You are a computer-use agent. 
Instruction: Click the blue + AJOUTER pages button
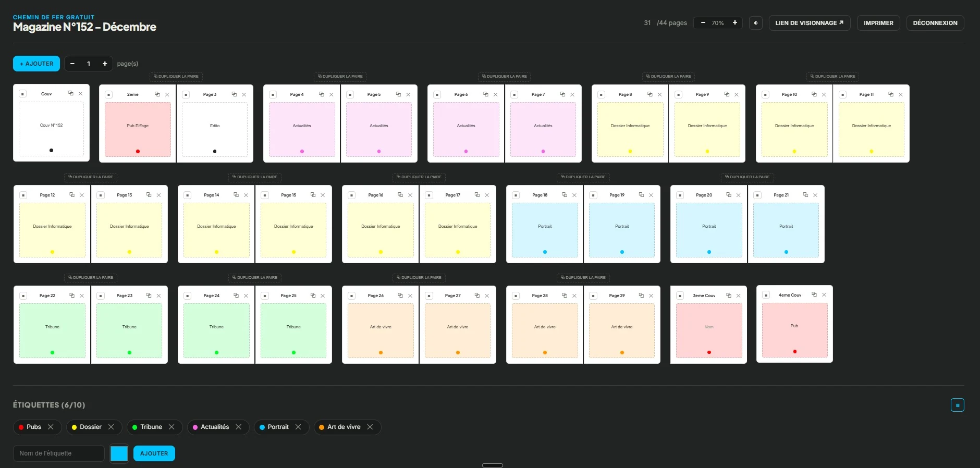pos(36,64)
